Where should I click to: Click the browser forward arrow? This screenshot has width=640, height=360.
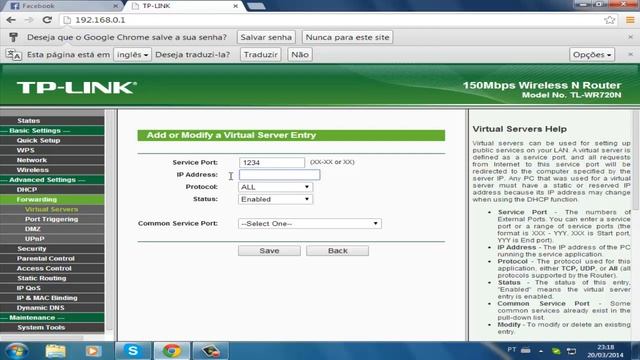click(29, 20)
